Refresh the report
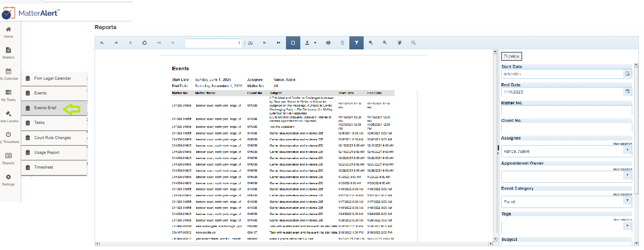 [x=145, y=43]
